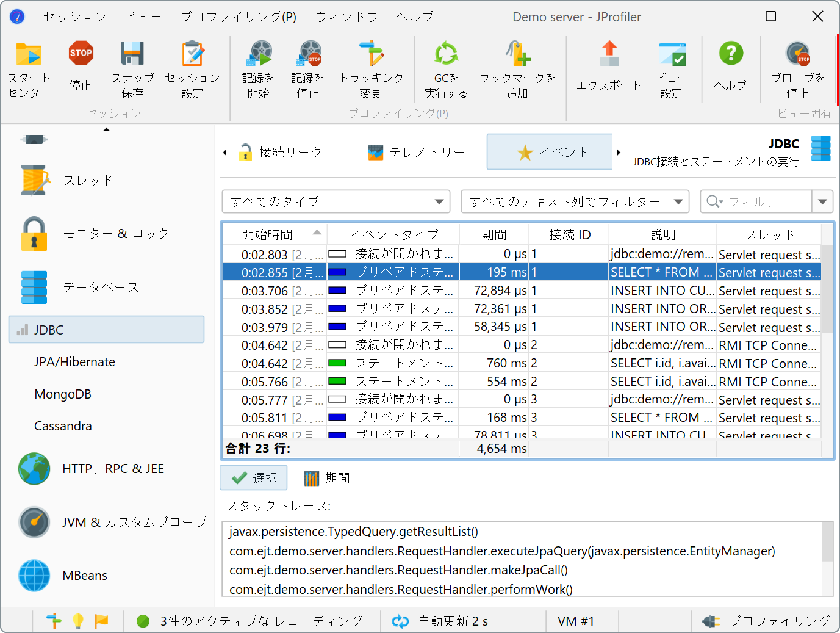Select JPA/Hibernate in the sidebar
This screenshot has width=840, height=633.
(x=75, y=362)
